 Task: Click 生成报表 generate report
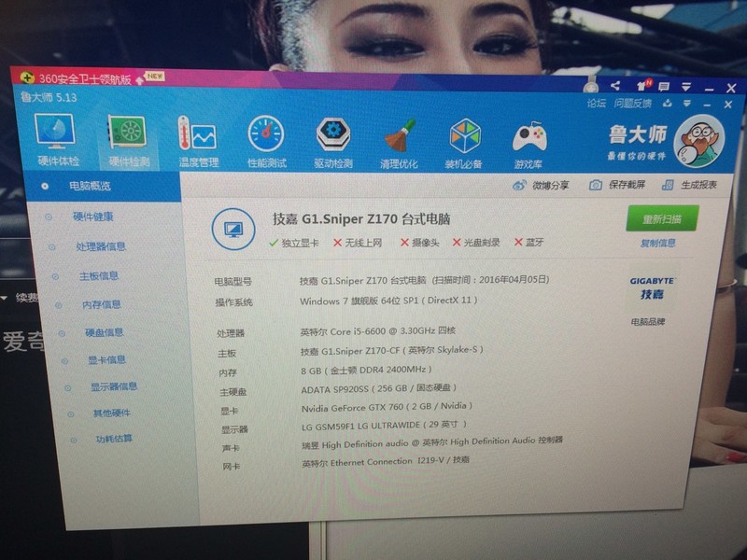coord(689,185)
